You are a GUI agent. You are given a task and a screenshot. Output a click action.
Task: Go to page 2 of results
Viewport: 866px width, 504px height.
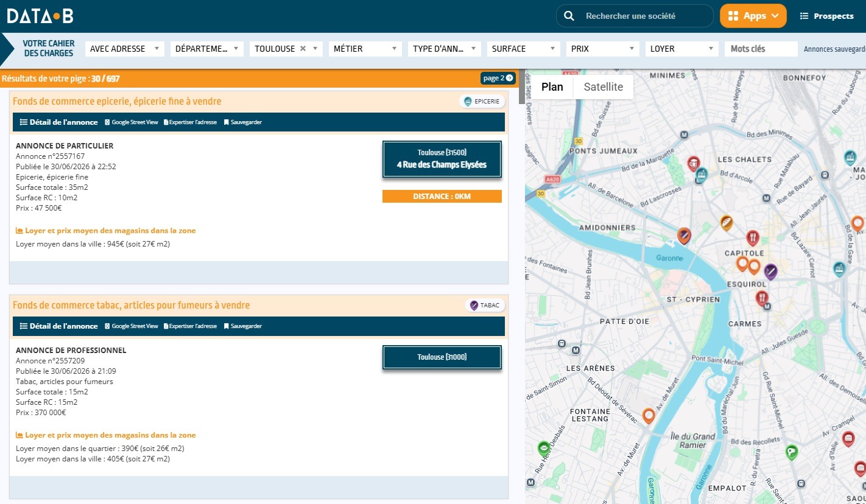click(x=498, y=78)
